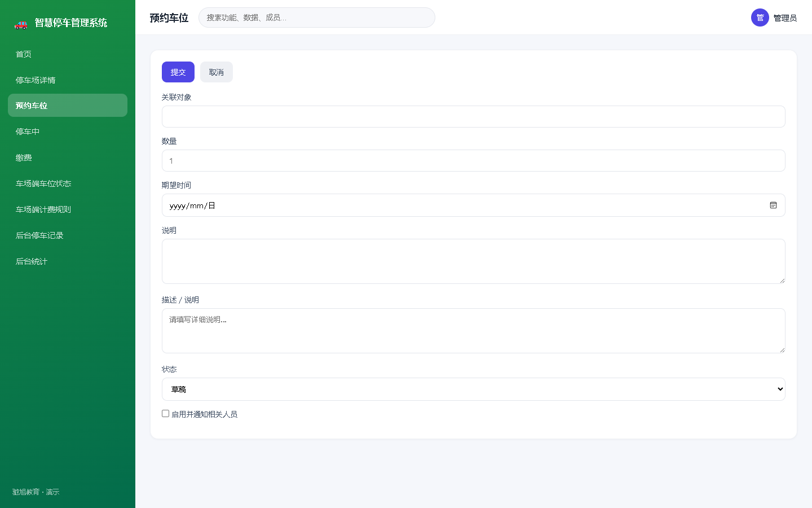Navigate to 缴费 page
This screenshot has height=508, width=812.
pyautogui.click(x=68, y=157)
